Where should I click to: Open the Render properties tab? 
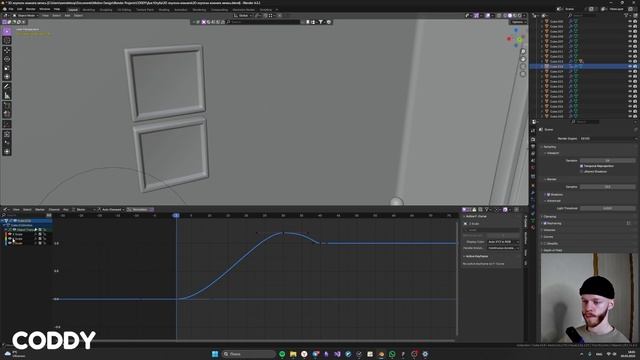click(533, 139)
